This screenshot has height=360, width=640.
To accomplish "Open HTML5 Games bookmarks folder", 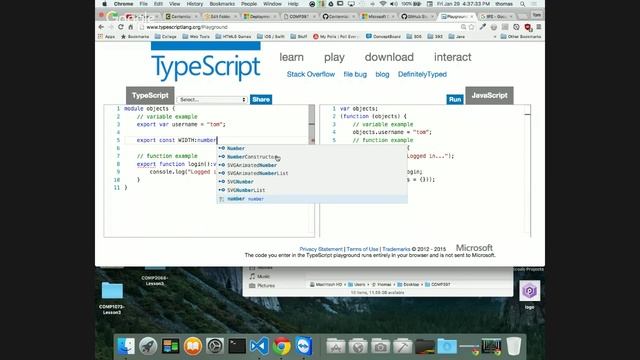I will click(233, 36).
